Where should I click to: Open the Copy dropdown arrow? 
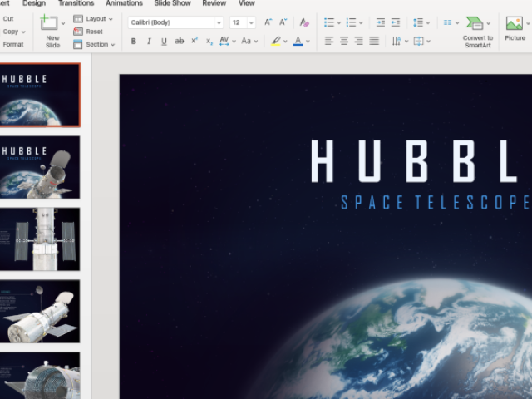coord(23,32)
